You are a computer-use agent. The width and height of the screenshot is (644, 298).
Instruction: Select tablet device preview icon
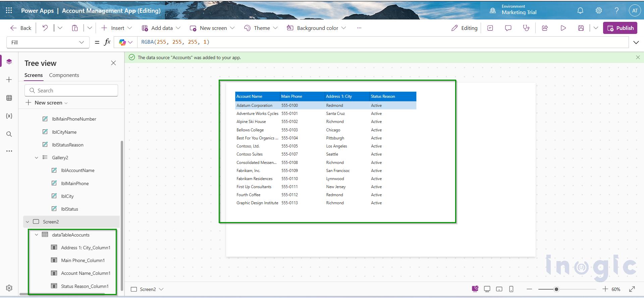[x=499, y=289]
